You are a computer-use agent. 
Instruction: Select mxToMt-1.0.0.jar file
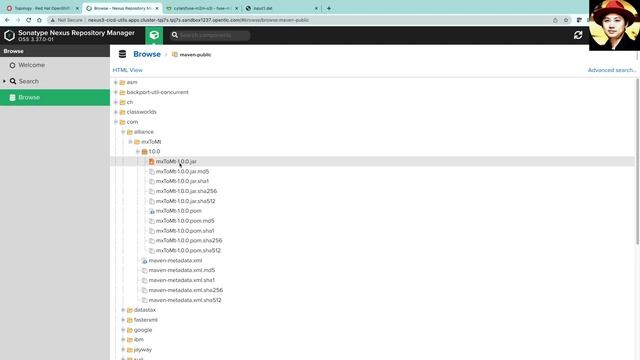[x=176, y=162]
